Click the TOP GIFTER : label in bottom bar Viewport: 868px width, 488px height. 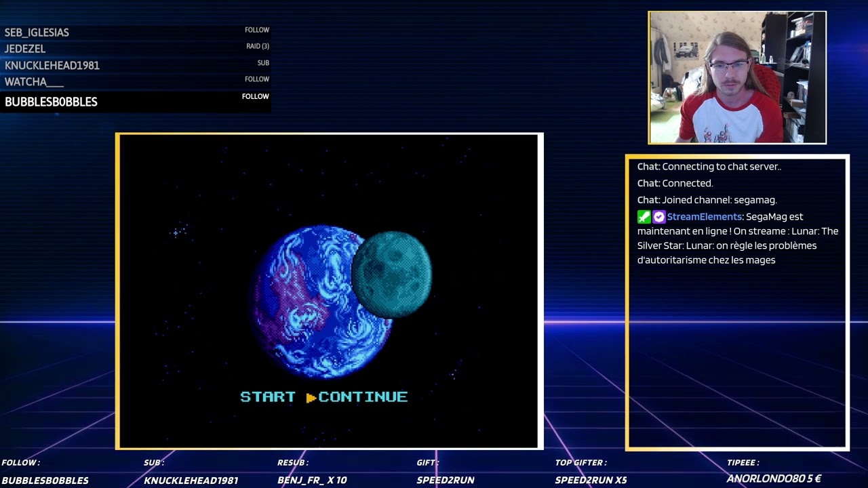coord(581,463)
